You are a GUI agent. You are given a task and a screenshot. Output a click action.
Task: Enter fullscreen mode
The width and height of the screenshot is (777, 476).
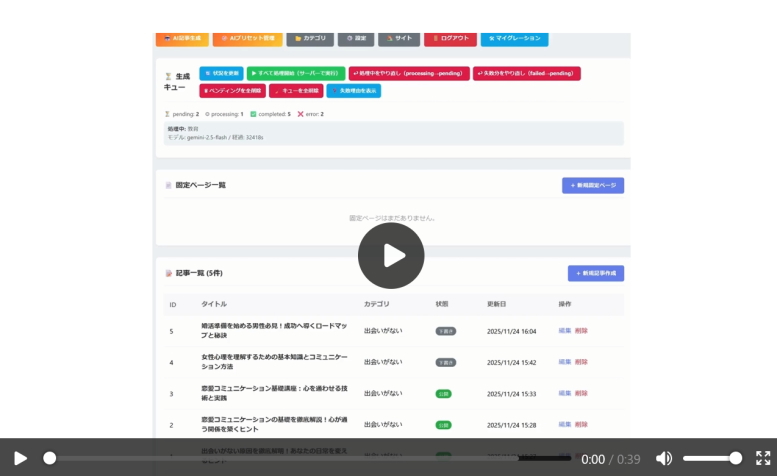(763, 458)
